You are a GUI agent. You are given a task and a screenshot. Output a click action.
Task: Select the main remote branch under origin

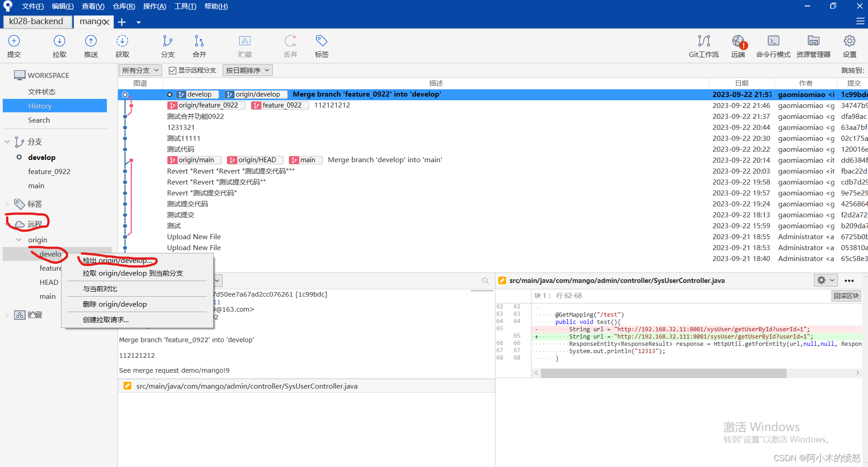coord(47,296)
